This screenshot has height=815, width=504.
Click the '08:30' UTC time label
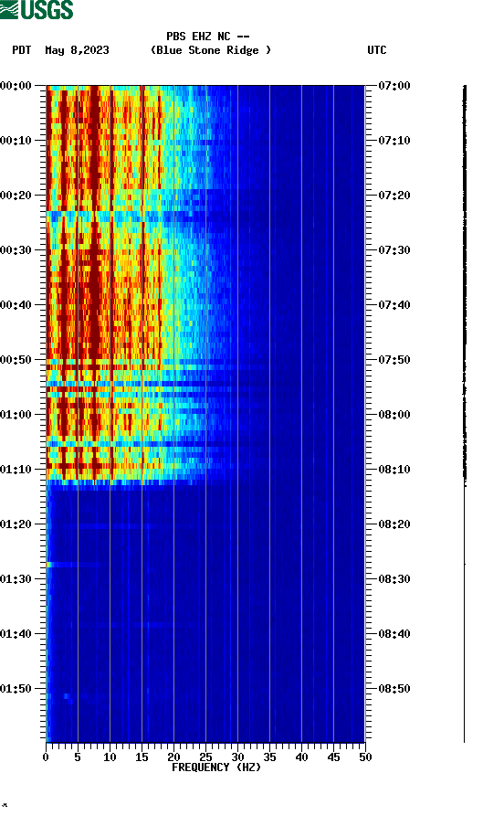(394, 579)
